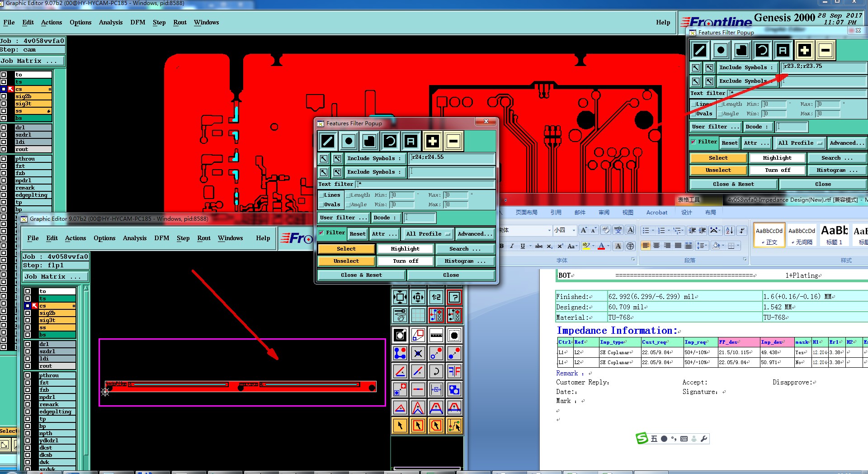The height and width of the screenshot is (474, 868).
Task: Click red font color A button in Word
Action: point(601,246)
